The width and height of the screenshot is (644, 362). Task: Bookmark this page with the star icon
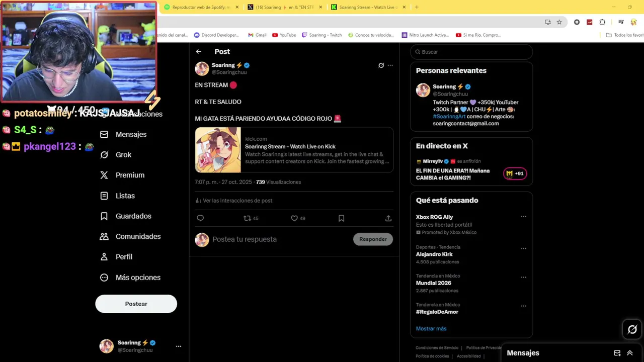[559, 22]
